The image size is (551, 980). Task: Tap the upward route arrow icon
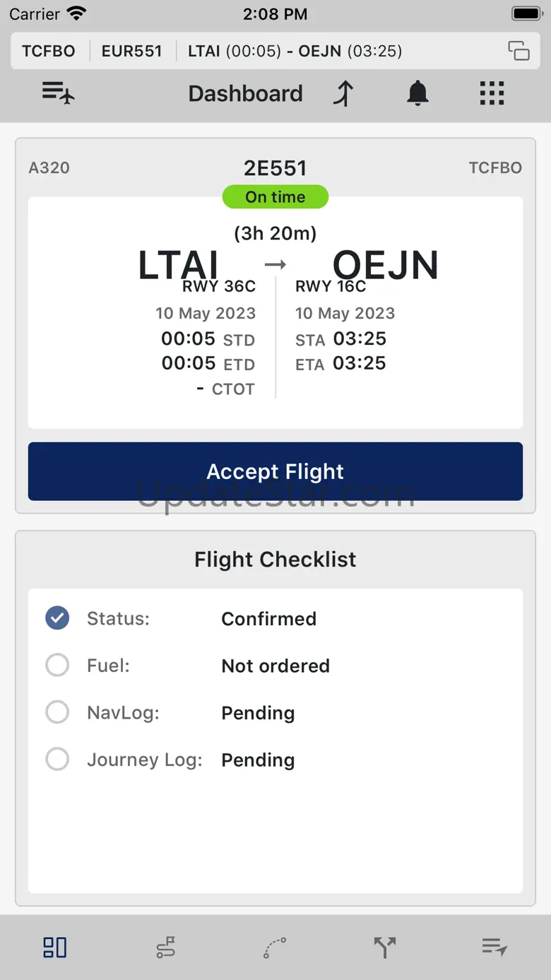point(344,93)
